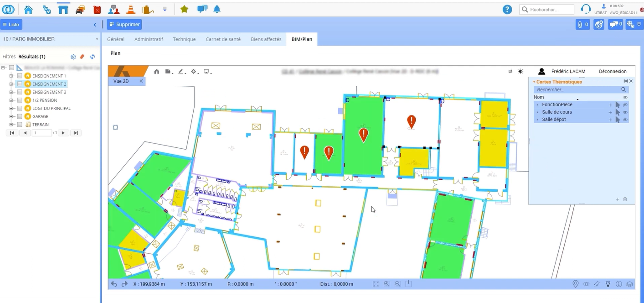Image resolution: width=644 pixels, height=303 pixels.
Task: Click the location pin icon in status bar
Action: [x=576, y=284]
